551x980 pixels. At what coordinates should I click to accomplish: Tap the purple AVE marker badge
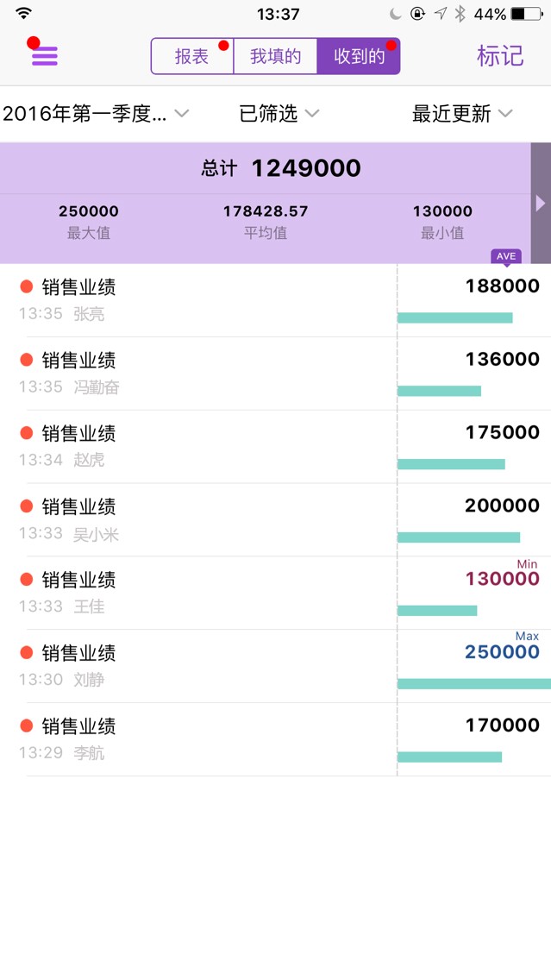pyautogui.click(x=506, y=257)
